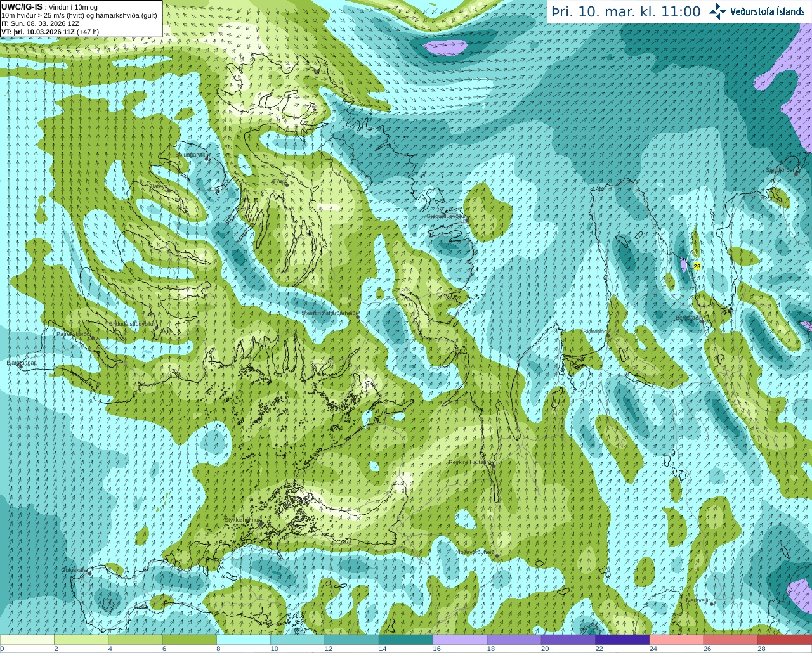
Task: Click the '10m hviður > 25 m/s' description line
Action: [x=79, y=15]
